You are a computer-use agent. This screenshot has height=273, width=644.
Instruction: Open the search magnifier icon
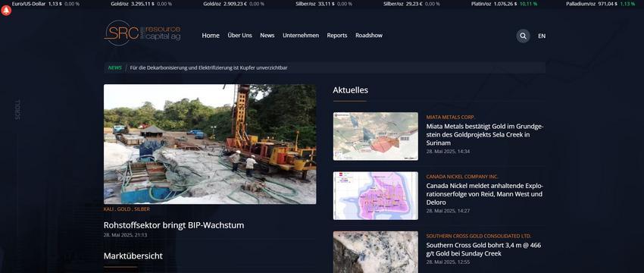(523, 36)
